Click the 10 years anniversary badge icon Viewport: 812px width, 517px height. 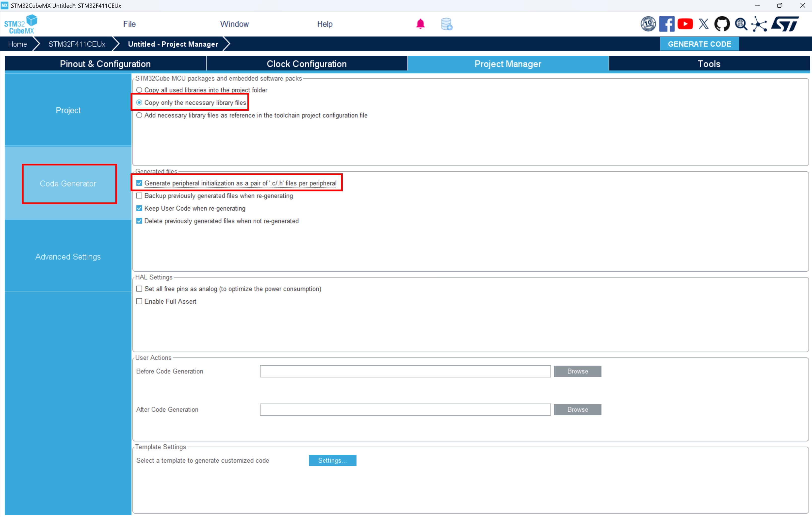coord(648,24)
